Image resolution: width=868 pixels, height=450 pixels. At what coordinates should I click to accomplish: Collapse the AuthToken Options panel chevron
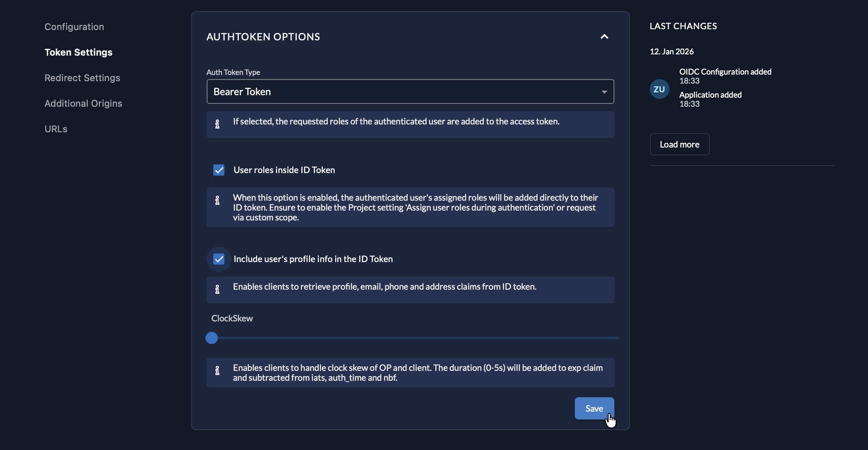click(604, 37)
